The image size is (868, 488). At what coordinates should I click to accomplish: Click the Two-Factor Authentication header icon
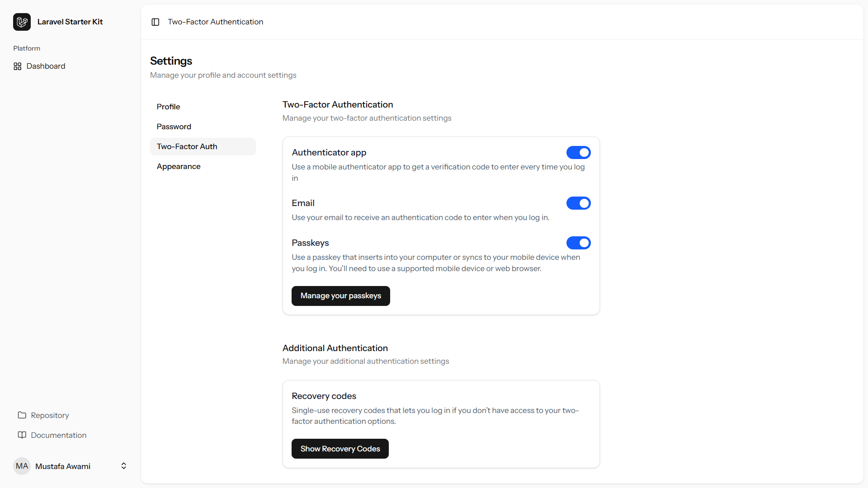[x=156, y=22]
